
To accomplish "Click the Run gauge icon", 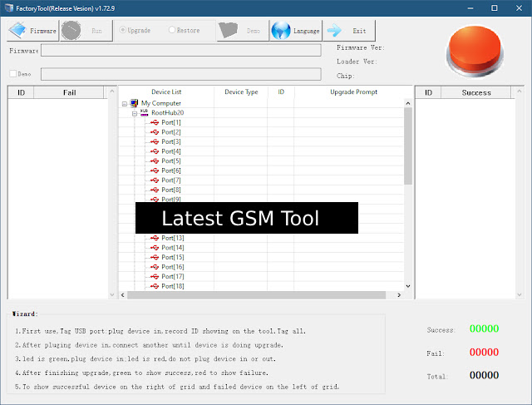I will point(71,31).
